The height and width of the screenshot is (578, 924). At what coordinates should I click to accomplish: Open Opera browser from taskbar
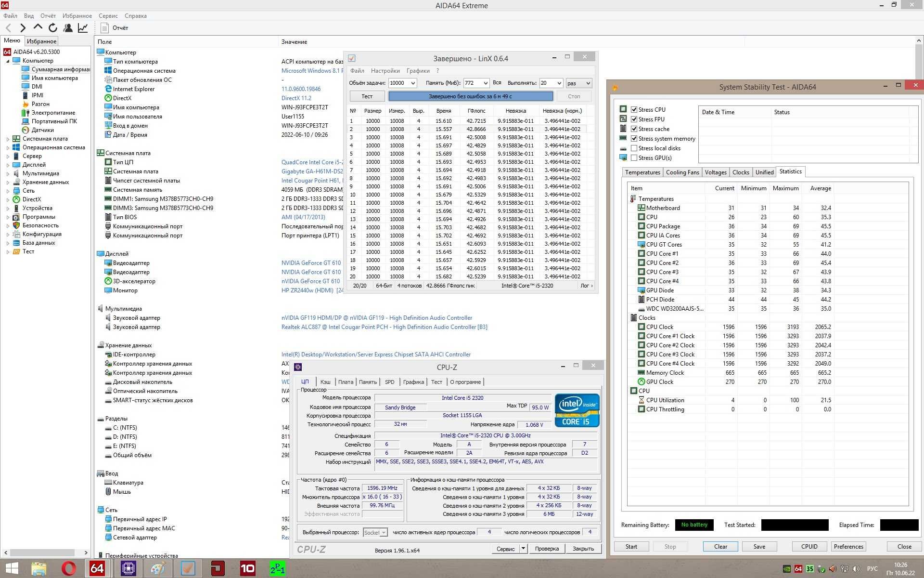coord(69,568)
